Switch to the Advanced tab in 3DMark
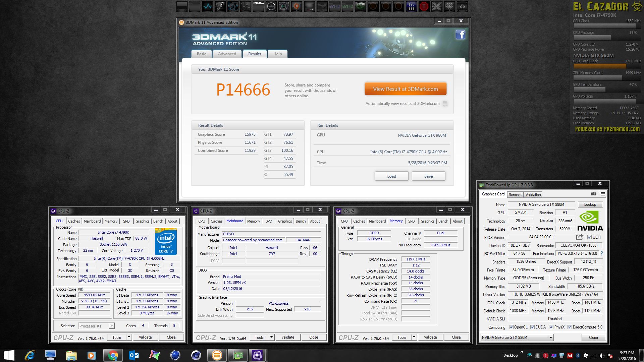This screenshot has width=644, height=362. [x=227, y=54]
